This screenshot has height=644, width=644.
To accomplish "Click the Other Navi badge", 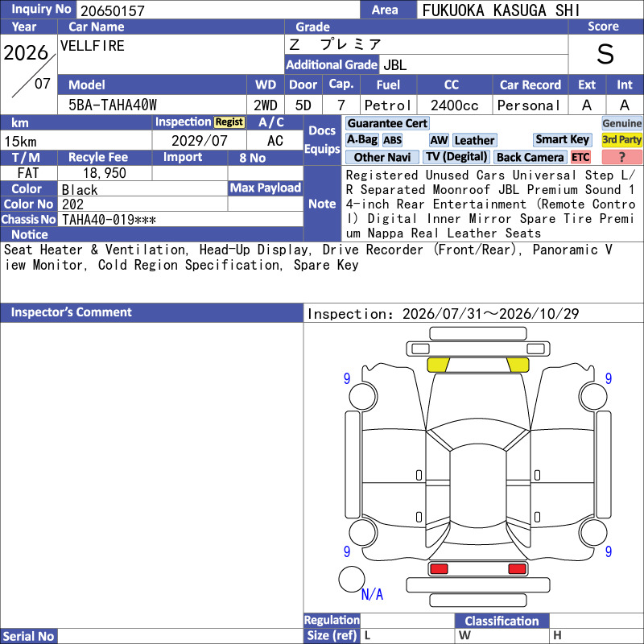I will (382, 157).
